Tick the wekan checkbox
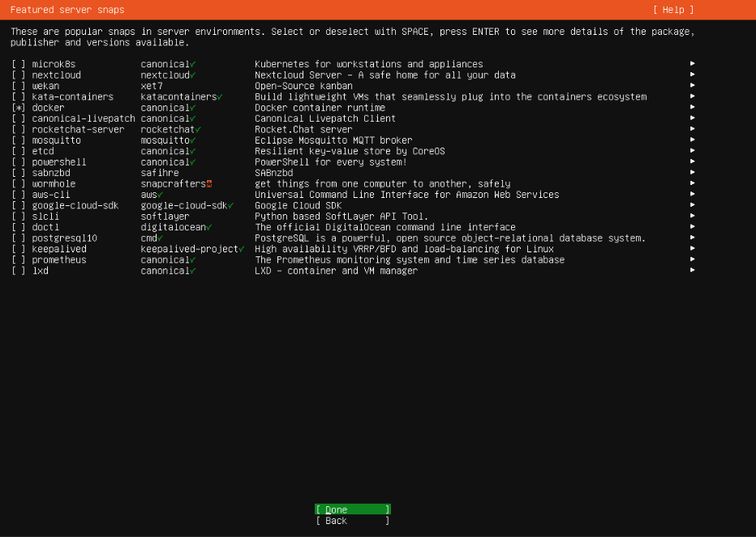Screen dimensions: 756x537 click(19, 86)
